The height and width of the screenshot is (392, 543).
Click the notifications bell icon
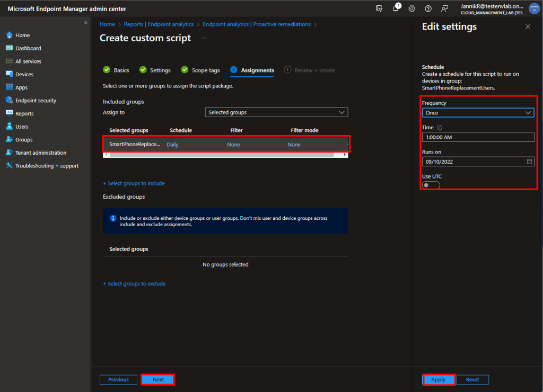[396, 9]
